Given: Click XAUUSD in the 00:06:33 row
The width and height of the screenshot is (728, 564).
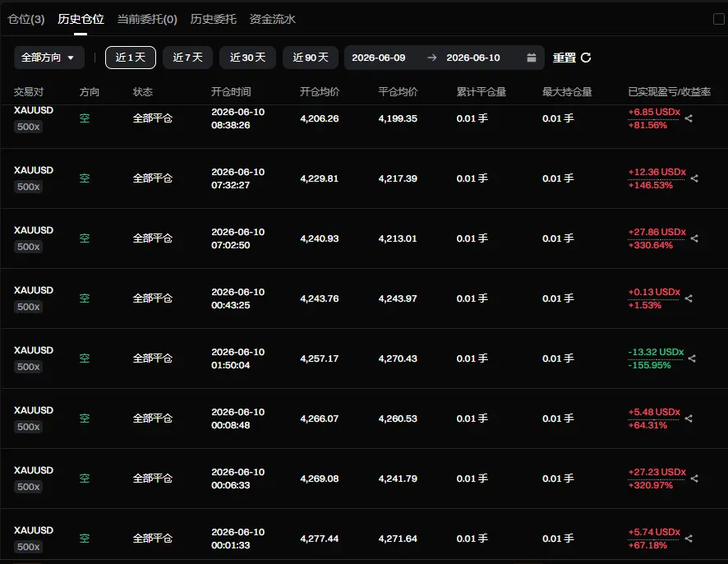Looking at the screenshot, I should [34, 470].
